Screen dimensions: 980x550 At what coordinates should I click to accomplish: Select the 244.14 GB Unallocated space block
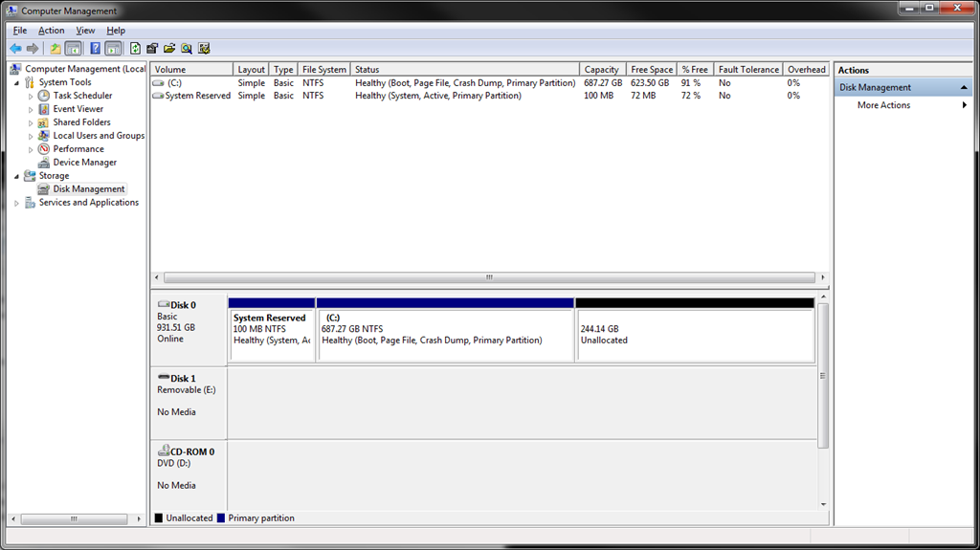pyautogui.click(x=695, y=330)
